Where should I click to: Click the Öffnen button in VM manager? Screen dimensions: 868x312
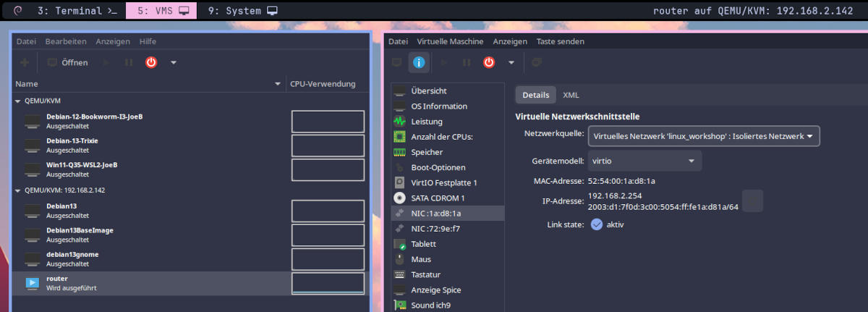68,62
